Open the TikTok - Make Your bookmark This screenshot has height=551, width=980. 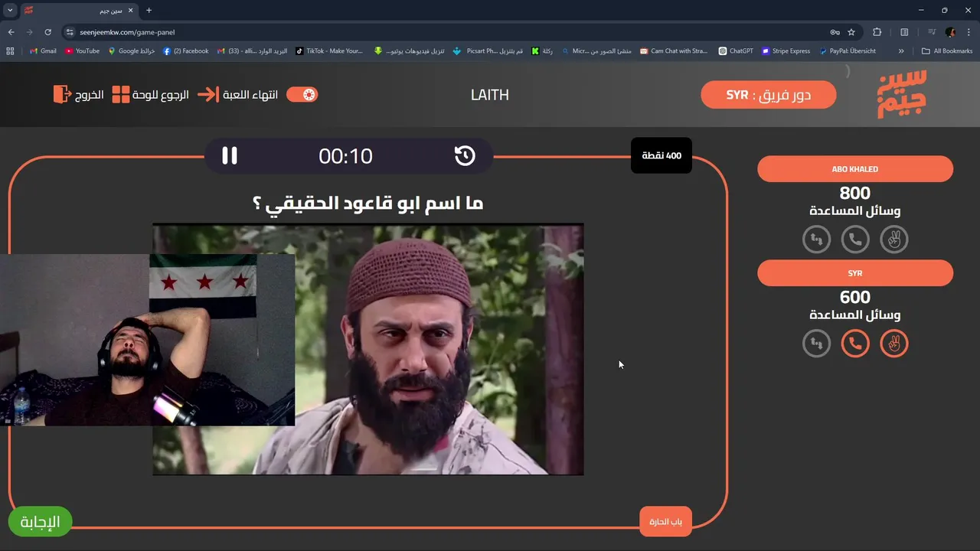[329, 51]
